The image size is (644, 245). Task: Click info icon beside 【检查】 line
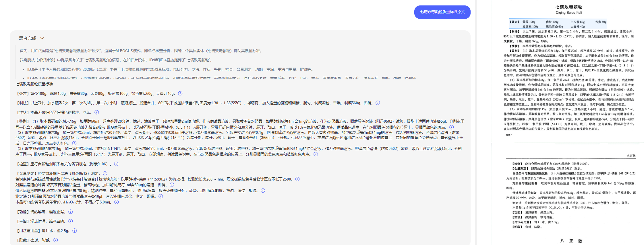coord(116,164)
